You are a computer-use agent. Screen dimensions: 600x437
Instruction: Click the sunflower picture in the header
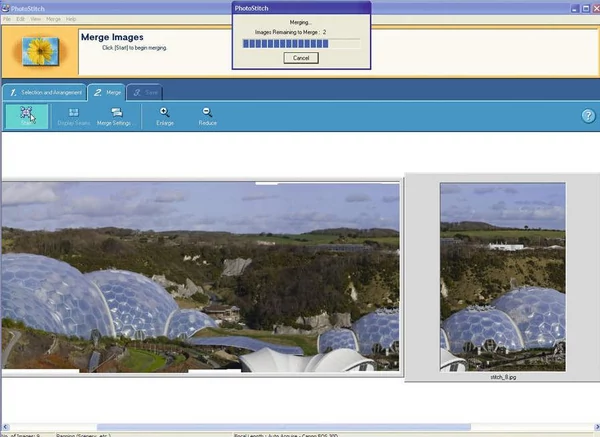tap(40, 51)
